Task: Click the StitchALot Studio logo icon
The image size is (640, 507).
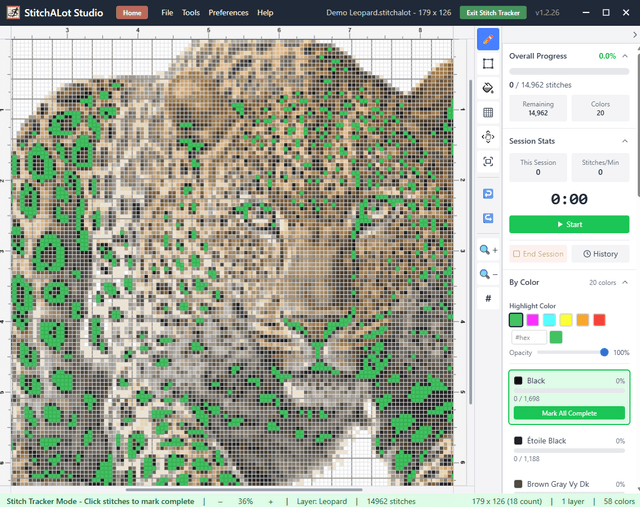Action: [13, 13]
